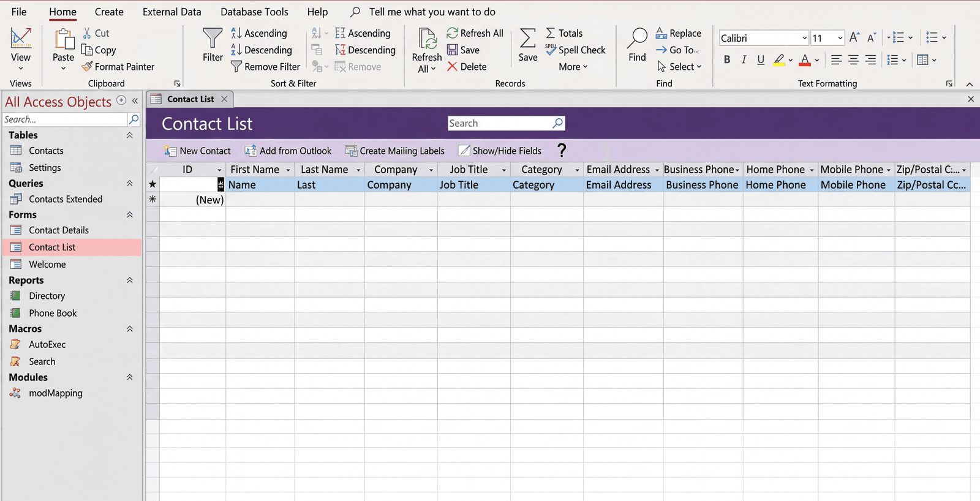Open Find with magnifier icon

[x=637, y=38]
